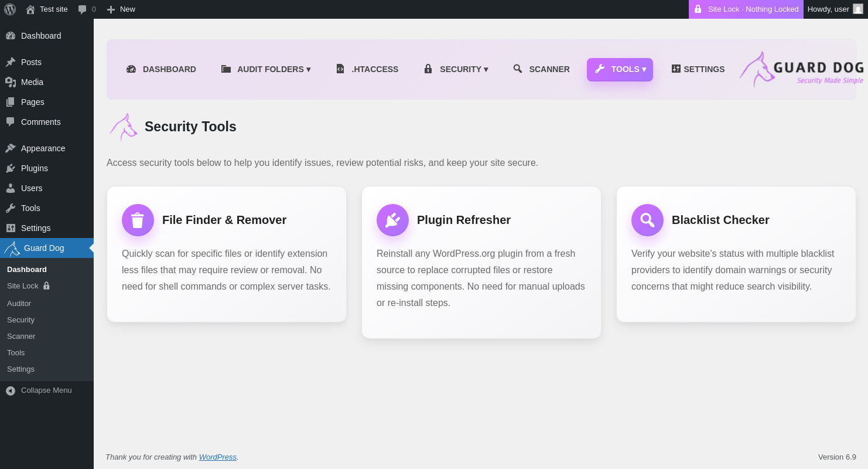Click the Site Lock padlock in admin bar

(x=698, y=9)
